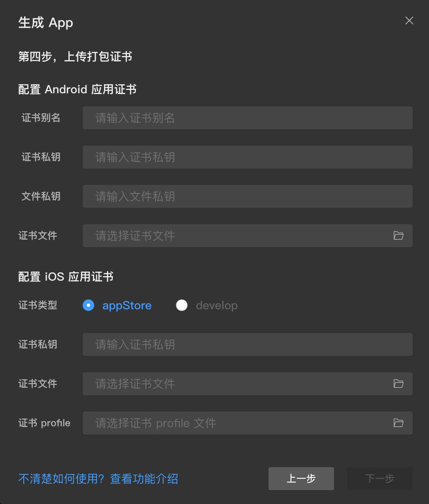The width and height of the screenshot is (429, 504).
Task: Switch certificate type to develop
Action: (182, 305)
